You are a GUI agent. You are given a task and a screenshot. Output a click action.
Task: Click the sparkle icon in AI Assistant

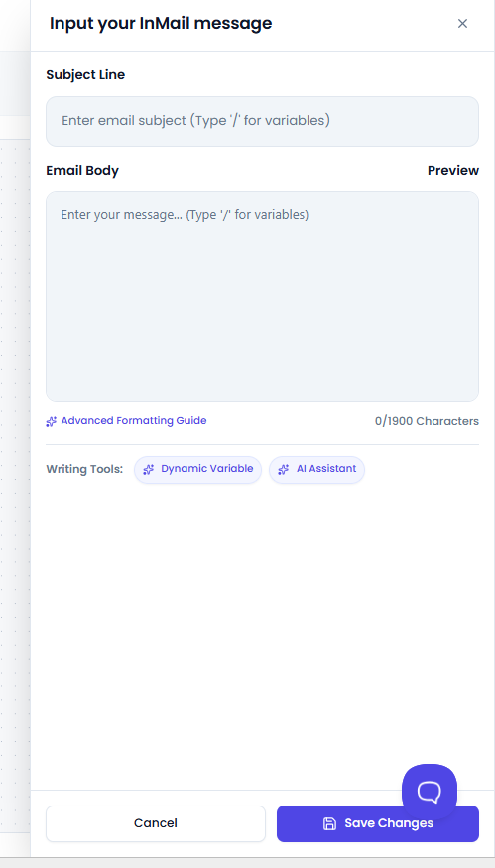point(283,470)
